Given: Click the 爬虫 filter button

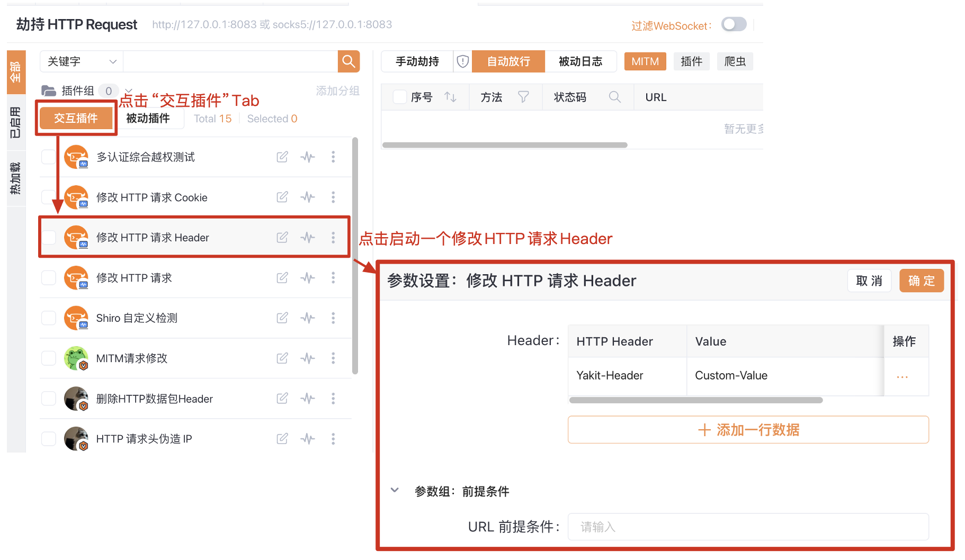Looking at the screenshot, I should click(735, 61).
